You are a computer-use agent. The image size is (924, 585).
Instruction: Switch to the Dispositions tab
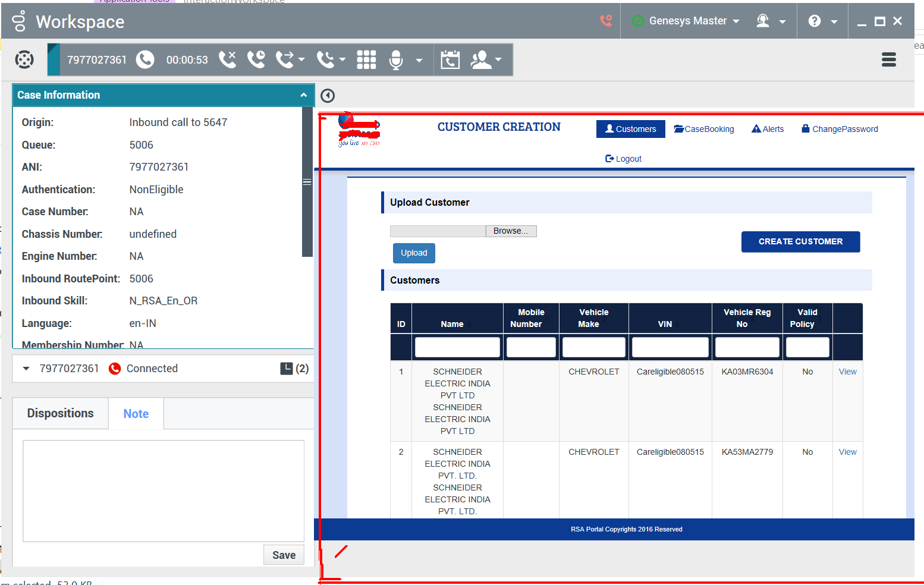click(61, 413)
